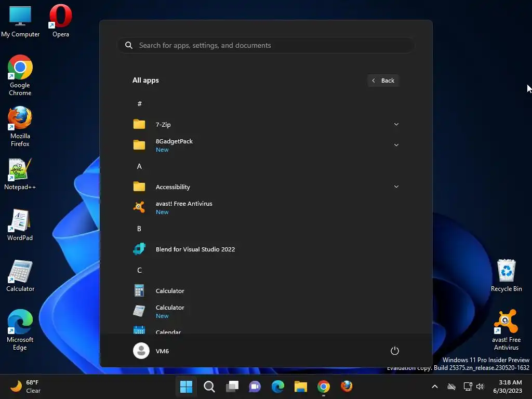
Task: Open Firefox from taskbar
Action: coord(347,387)
